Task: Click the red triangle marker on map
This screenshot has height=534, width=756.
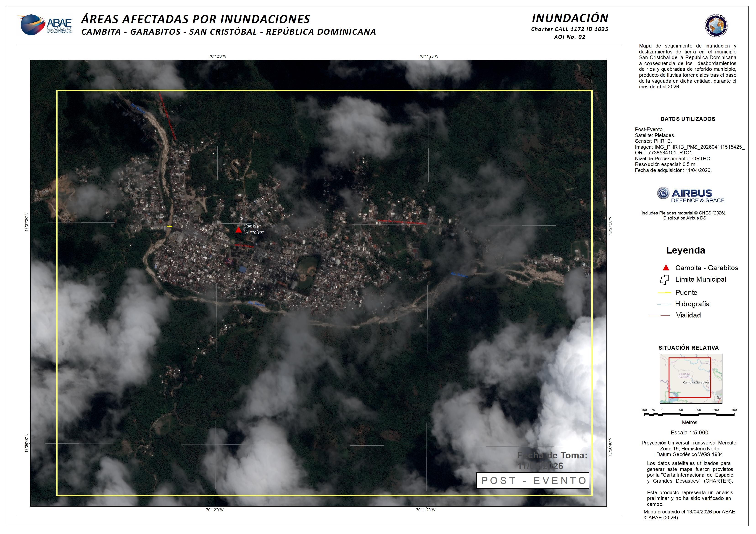Action: (238, 230)
